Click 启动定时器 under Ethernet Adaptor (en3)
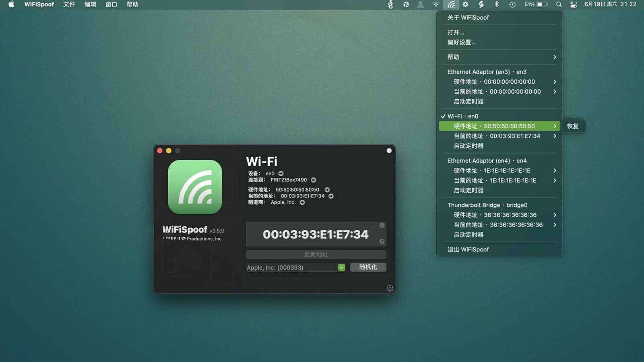644x362 pixels. point(500,102)
